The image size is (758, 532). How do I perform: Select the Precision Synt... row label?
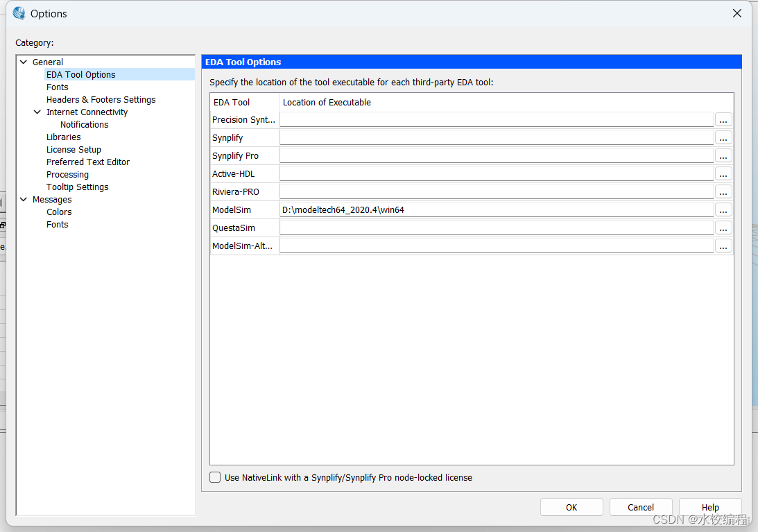point(245,119)
